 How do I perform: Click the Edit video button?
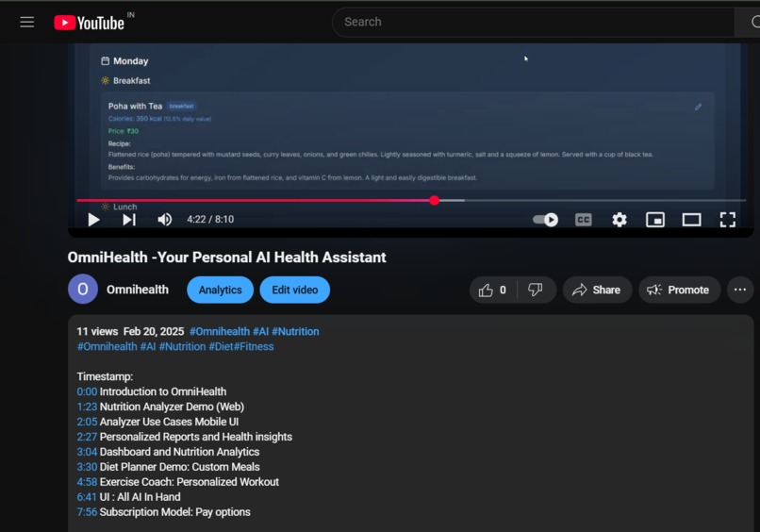tap(295, 290)
